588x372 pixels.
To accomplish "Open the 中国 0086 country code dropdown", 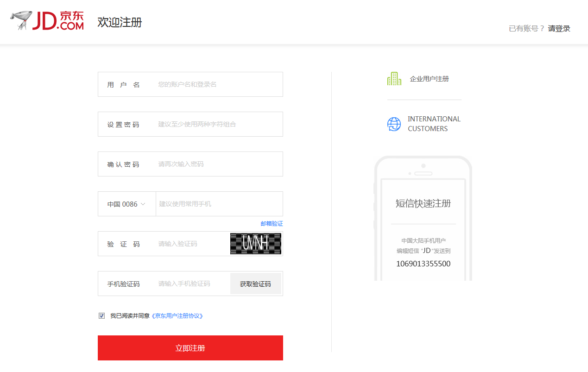I will (x=126, y=203).
